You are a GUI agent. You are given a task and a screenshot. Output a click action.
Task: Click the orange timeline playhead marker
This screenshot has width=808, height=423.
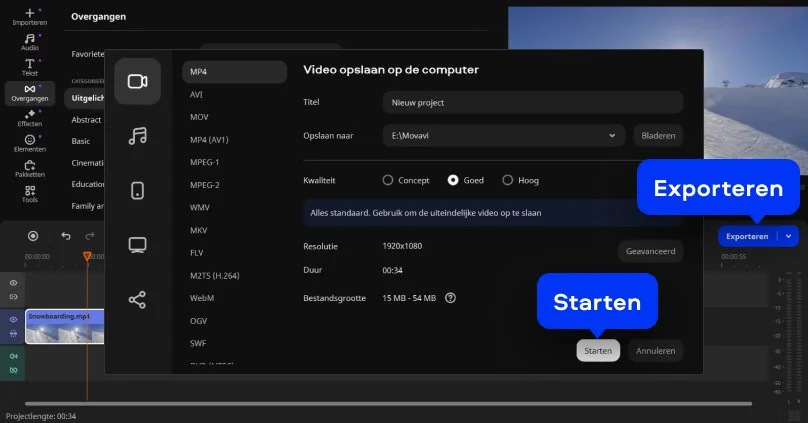87,256
